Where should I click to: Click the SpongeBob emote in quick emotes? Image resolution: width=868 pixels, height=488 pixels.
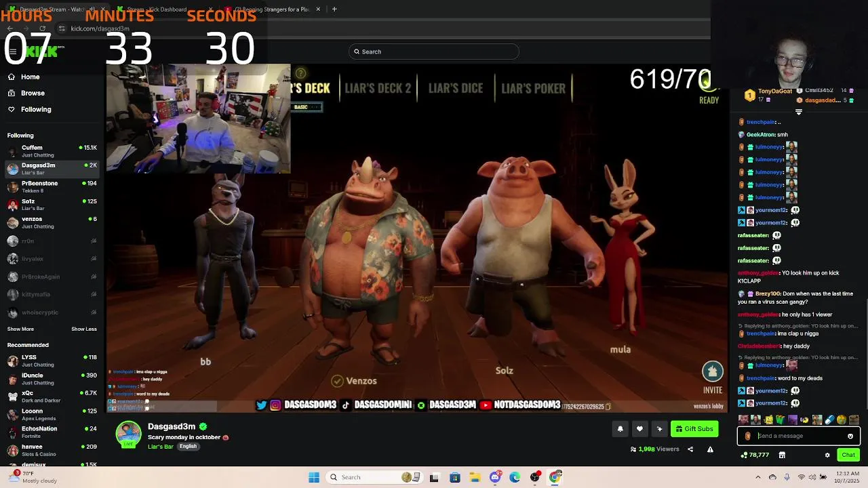[768, 420]
